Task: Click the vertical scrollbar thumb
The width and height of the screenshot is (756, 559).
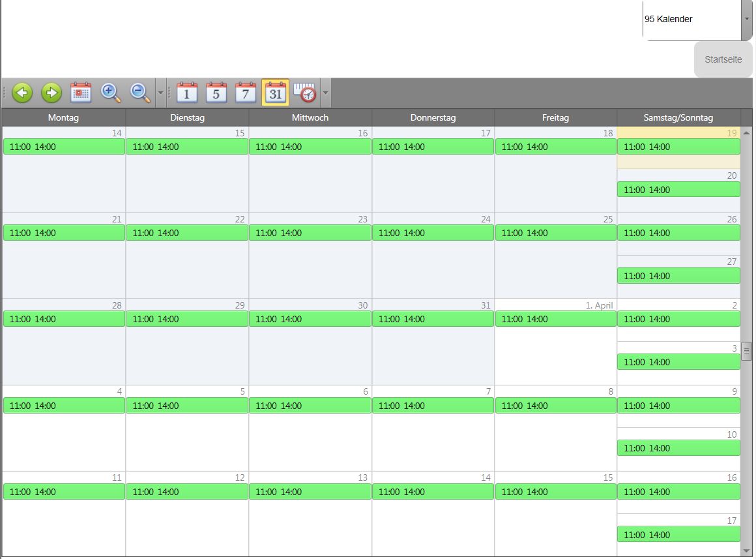Action: 746,351
